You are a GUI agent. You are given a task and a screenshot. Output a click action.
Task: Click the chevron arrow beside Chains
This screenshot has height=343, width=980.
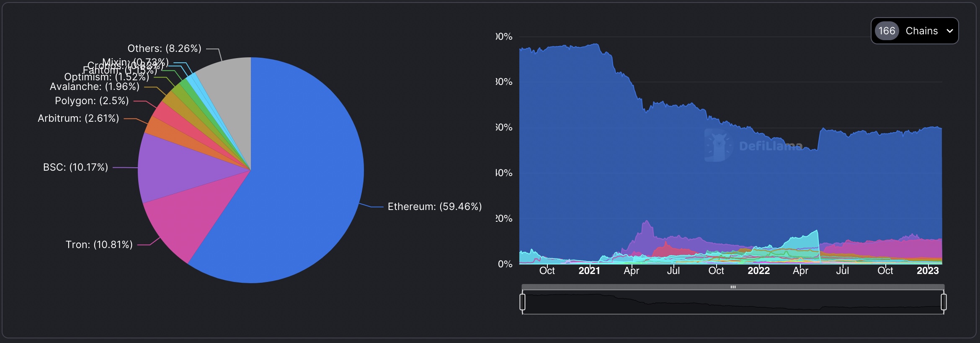coord(949,31)
